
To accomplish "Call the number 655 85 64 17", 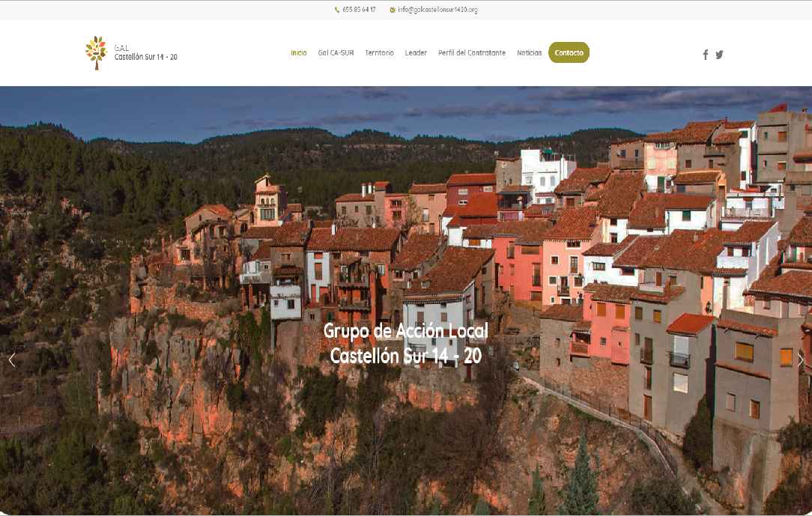I will point(359,10).
